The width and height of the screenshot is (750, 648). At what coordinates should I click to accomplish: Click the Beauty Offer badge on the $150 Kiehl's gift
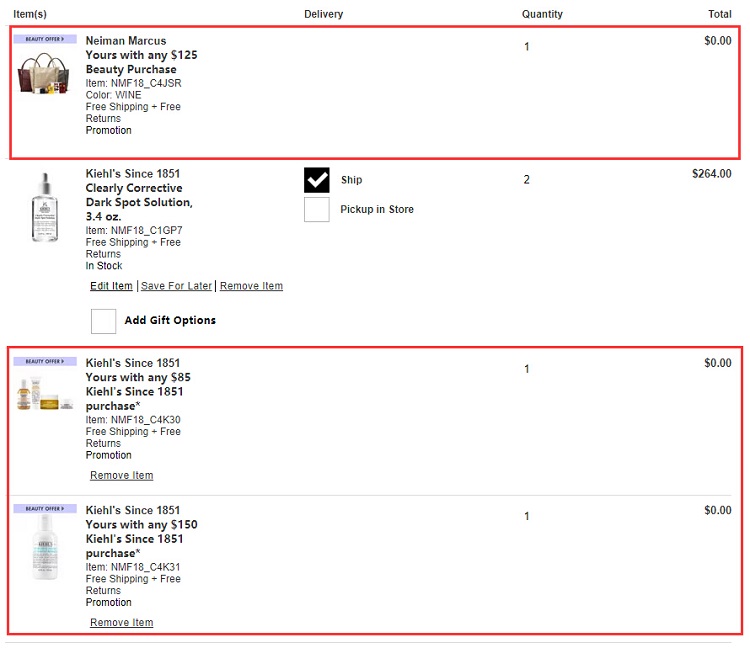[x=45, y=508]
